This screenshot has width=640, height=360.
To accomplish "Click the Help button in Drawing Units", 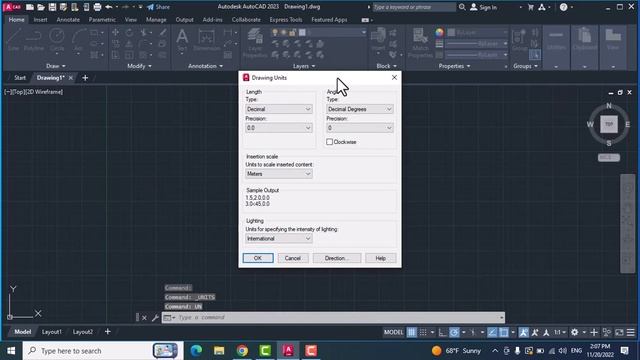I will [x=380, y=258].
